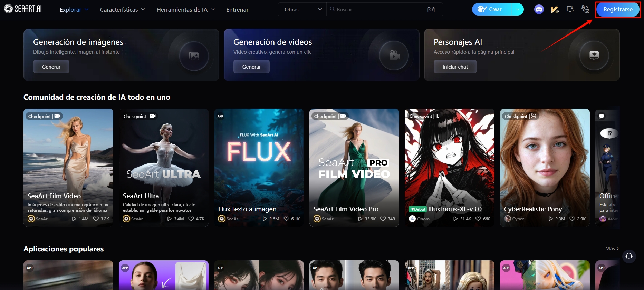The image size is (644, 290).
Task: Expand the Explorar menu
Action: point(74,10)
